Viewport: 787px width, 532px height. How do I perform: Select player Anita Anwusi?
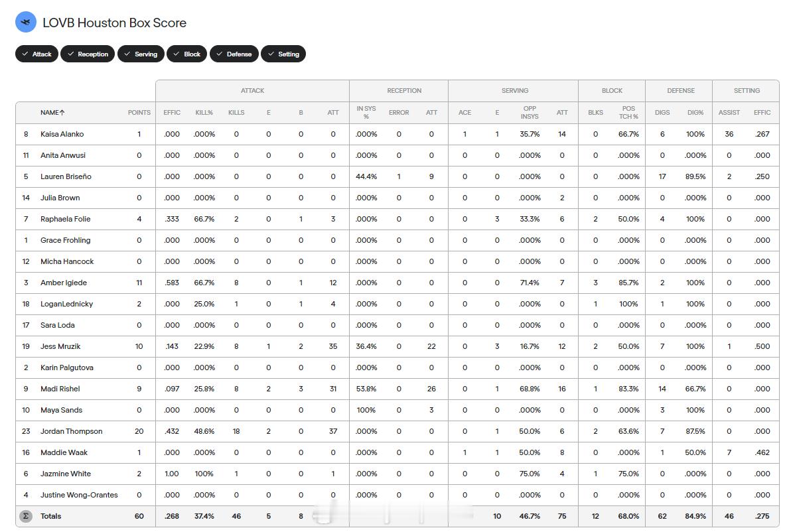tap(63, 155)
